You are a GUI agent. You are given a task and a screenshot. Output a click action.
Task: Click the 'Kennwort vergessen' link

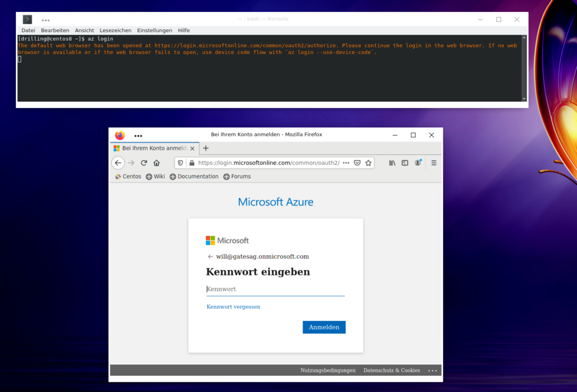pyautogui.click(x=233, y=307)
